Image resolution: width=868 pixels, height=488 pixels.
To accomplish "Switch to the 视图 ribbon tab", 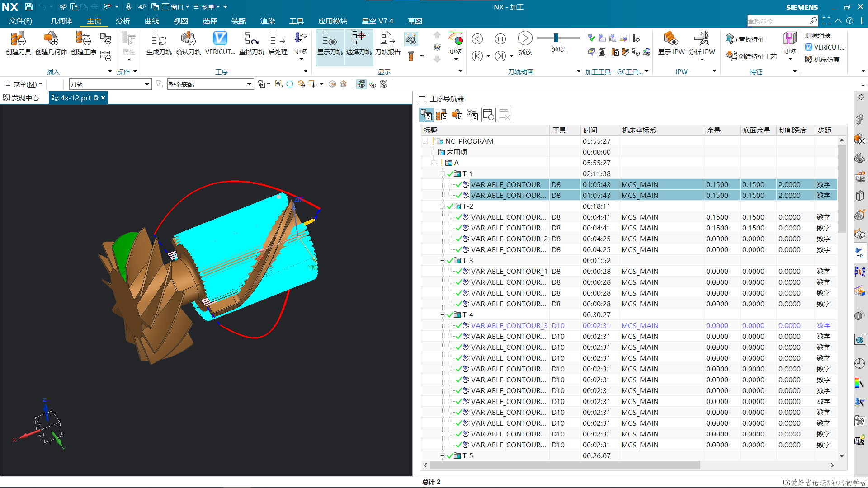I will (x=181, y=21).
